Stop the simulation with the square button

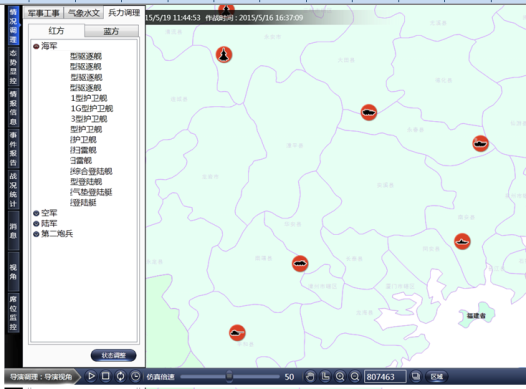106,376
